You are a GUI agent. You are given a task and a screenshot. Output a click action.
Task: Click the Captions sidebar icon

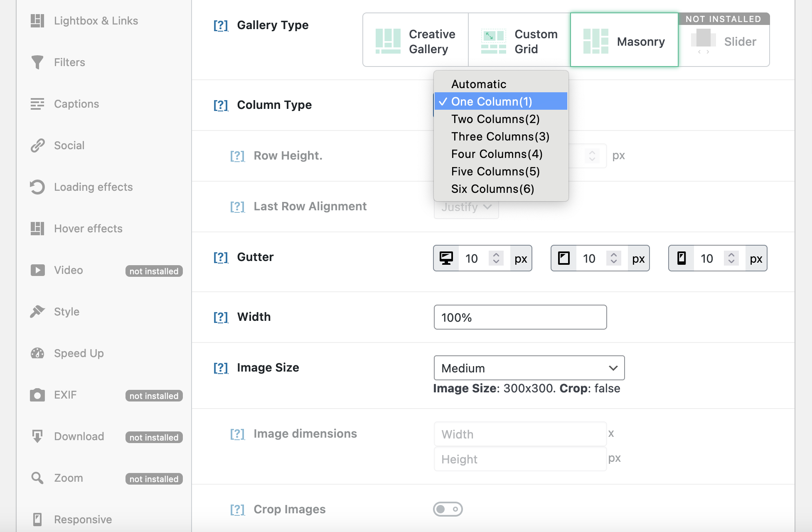tap(37, 104)
